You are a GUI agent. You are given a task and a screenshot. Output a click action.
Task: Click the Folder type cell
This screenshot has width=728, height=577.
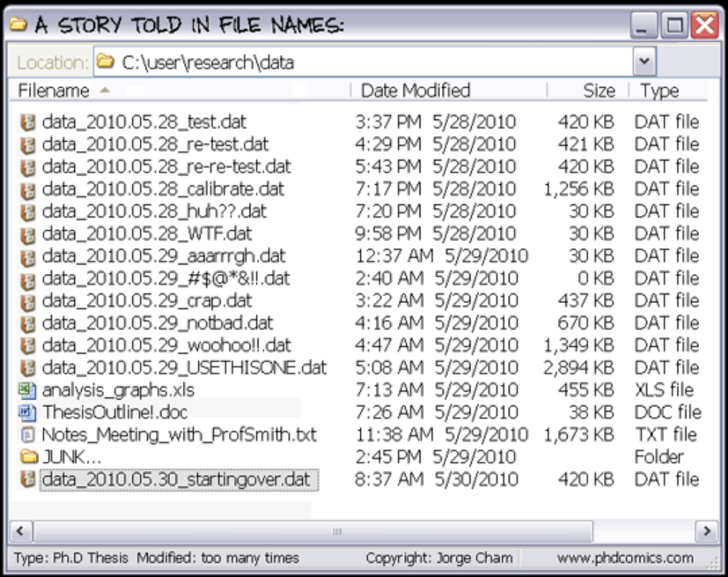659,457
